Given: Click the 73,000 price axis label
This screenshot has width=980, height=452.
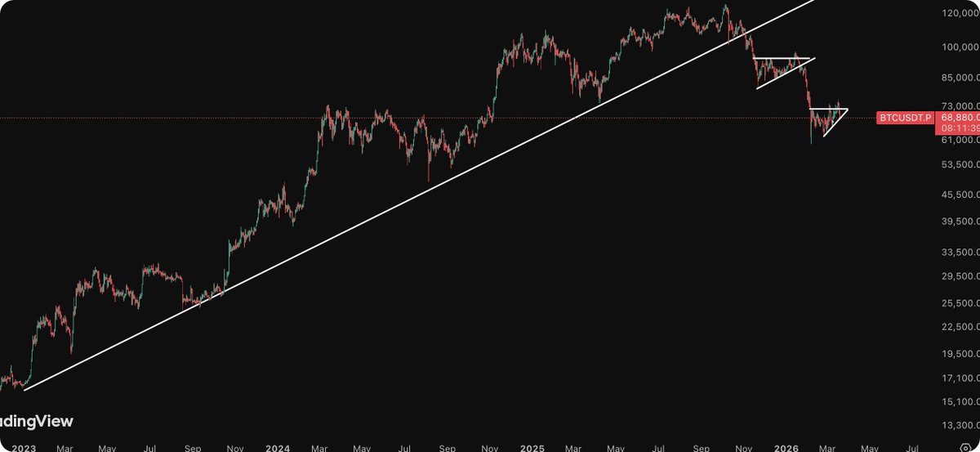Looking at the screenshot, I should (960, 106).
